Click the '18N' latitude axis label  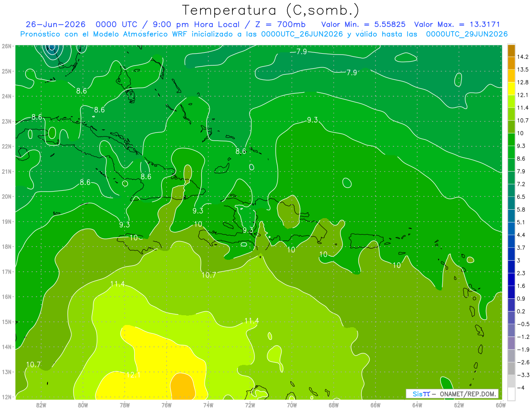coord(7,247)
